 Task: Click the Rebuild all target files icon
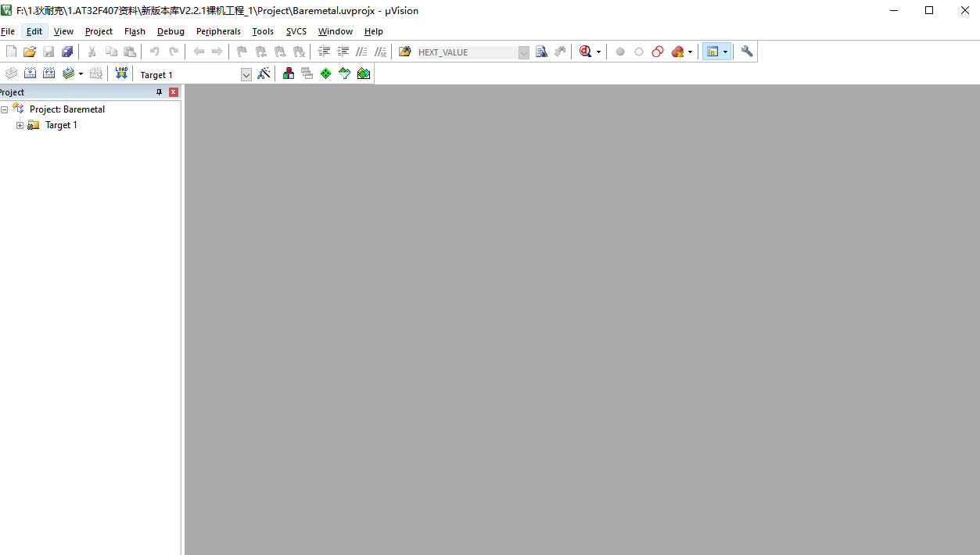[x=48, y=73]
